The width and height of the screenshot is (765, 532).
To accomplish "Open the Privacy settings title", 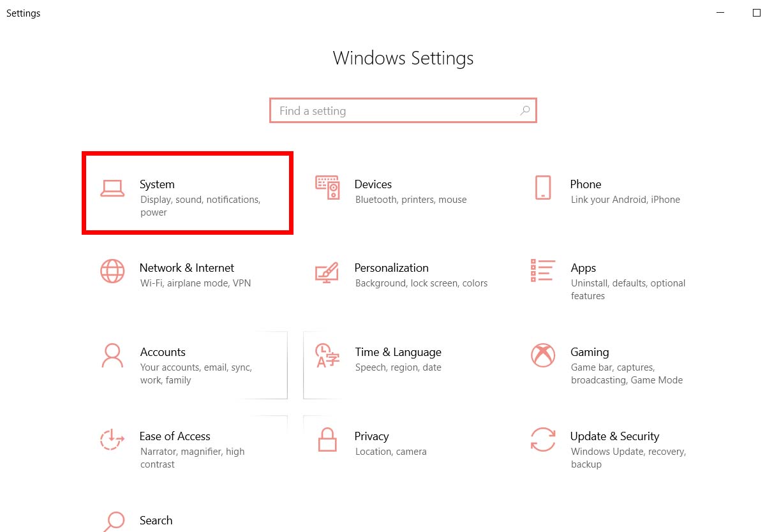I will click(372, 436).
